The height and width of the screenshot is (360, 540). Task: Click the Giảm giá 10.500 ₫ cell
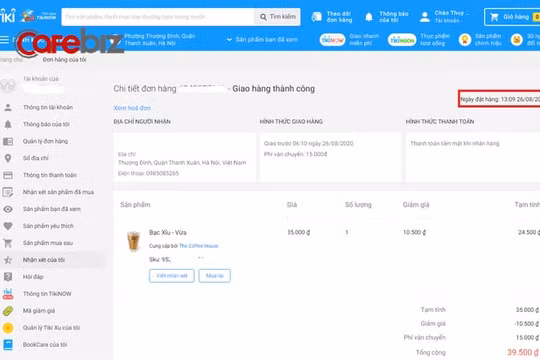414,233
